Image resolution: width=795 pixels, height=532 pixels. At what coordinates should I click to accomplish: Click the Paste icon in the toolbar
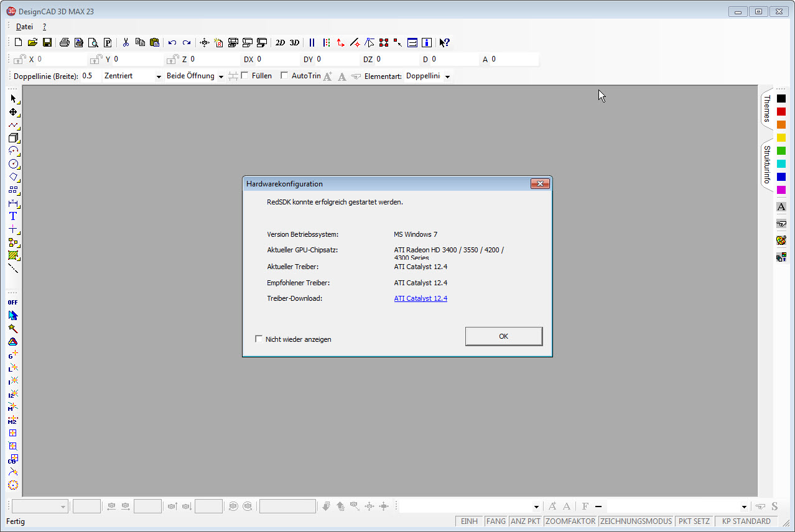tap(155, 42)
